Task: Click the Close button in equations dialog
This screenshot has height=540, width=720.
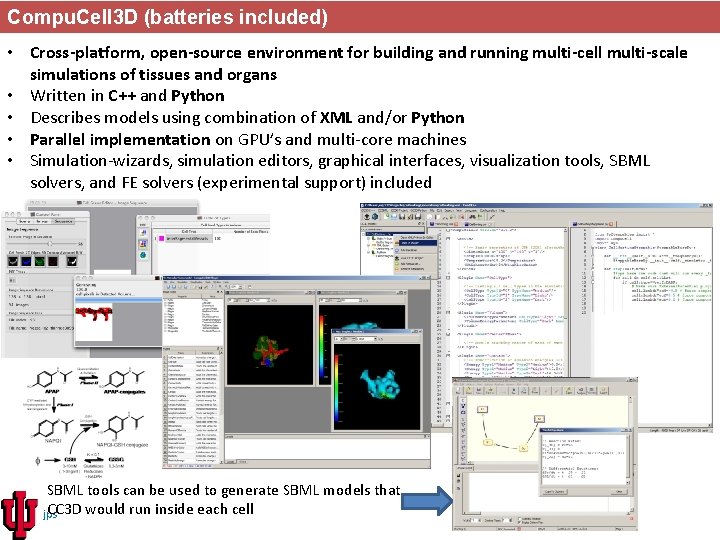Action: point(619,491)
